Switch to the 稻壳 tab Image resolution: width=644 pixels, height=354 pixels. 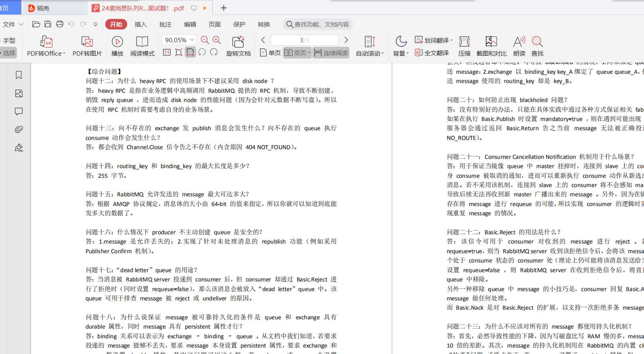(54, 8)
